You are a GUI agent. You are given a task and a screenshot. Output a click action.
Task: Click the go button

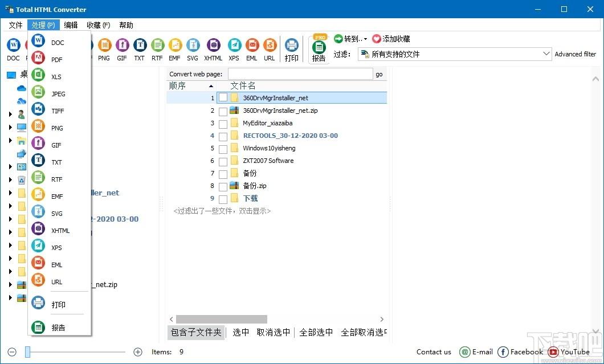pos(379,75)
